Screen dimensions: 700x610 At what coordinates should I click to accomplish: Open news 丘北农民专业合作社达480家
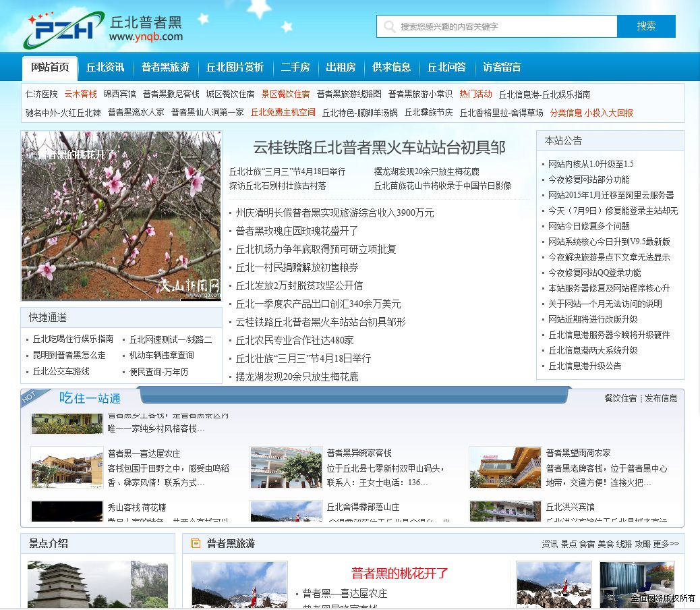tap(295, 340)
